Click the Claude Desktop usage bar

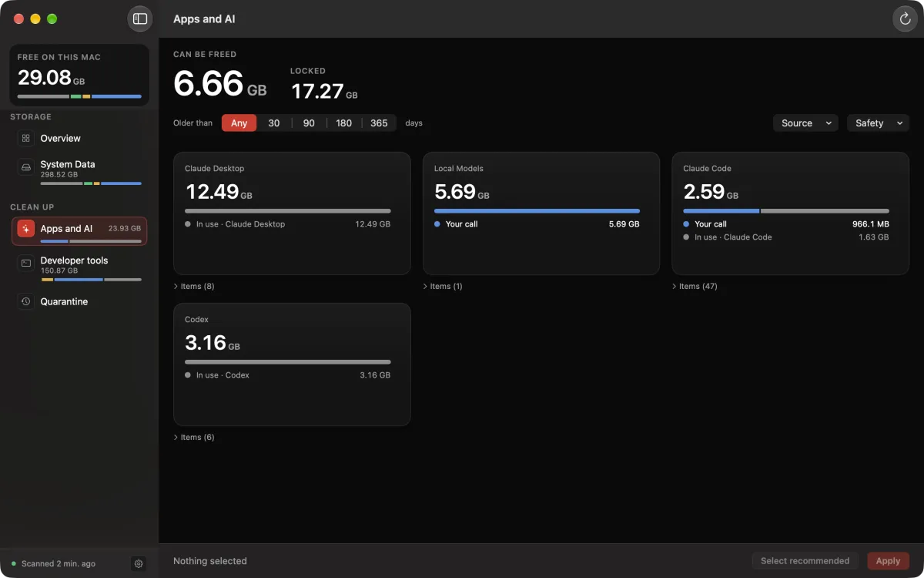[x=288, y=210]
